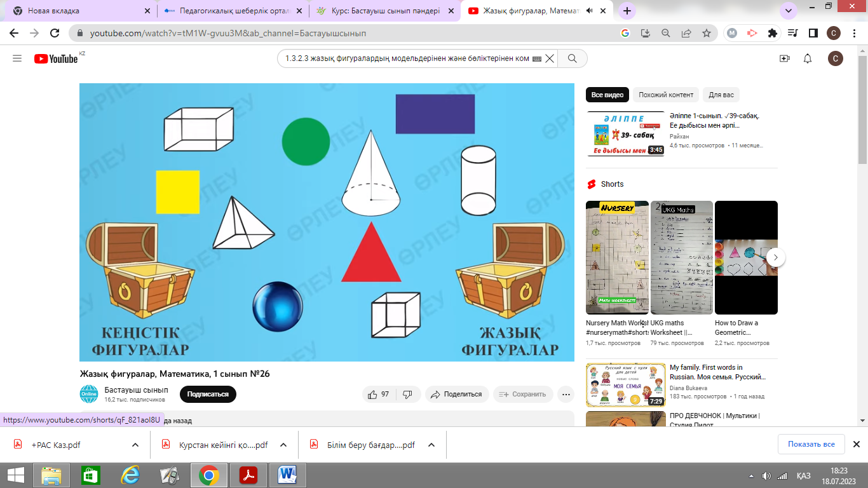Open Chrome three-dot menu

(854, 33)
